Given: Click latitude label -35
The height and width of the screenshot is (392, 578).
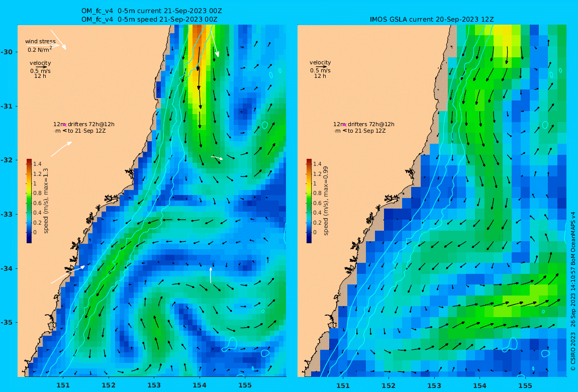Looking at the screenshot, I should pos(7,323).
